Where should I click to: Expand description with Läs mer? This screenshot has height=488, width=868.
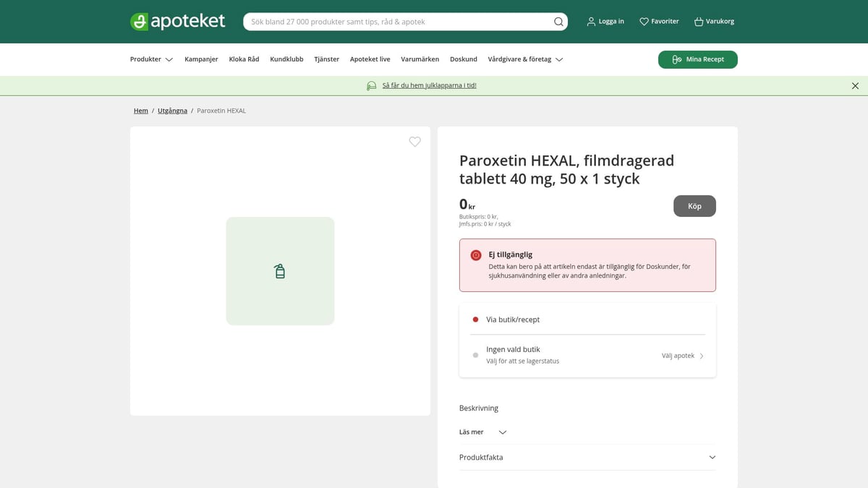tap(482, 432)
